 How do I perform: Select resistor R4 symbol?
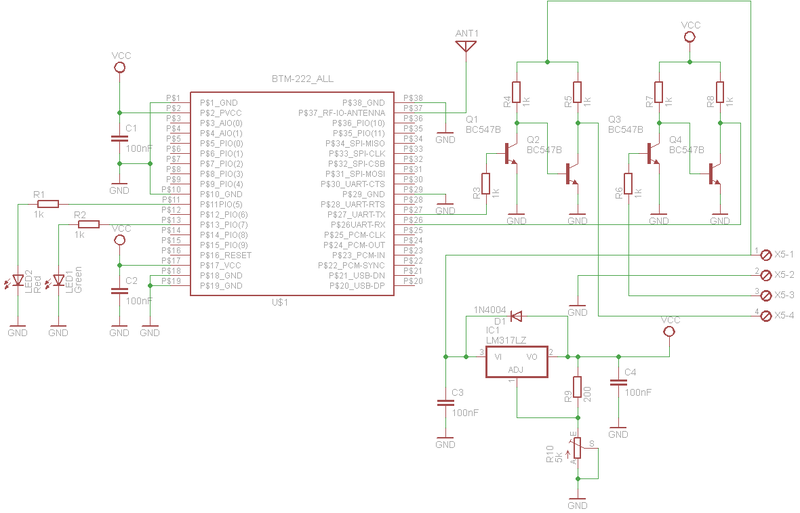click(516, 92)
